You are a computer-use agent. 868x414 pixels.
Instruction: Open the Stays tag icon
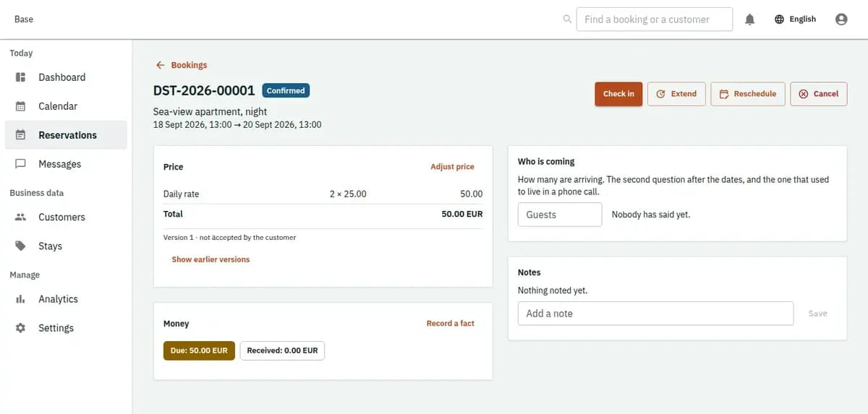click(21, 246)
